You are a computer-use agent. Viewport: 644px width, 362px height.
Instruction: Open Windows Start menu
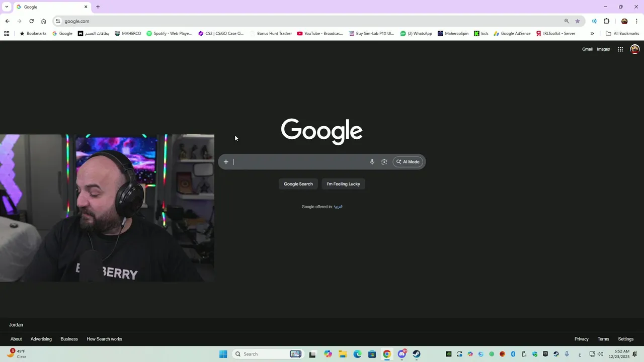[x=223, y=354]
